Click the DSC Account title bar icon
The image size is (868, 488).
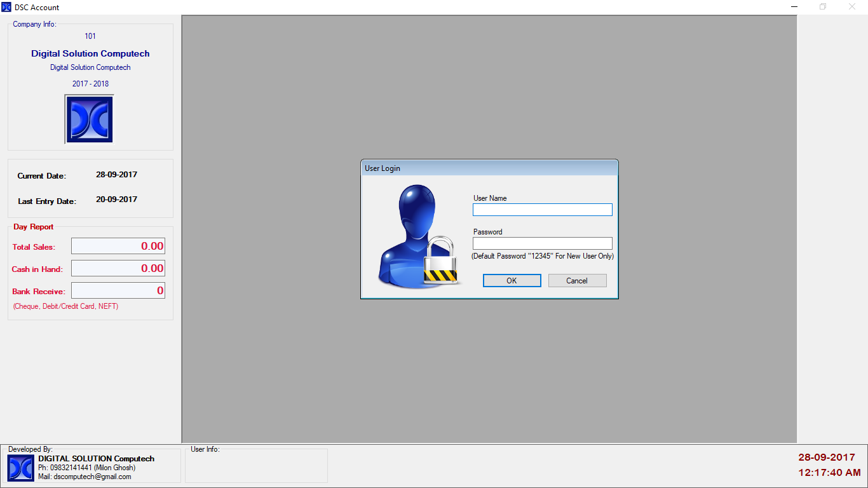pyautogui.click(x=7, y=7)
